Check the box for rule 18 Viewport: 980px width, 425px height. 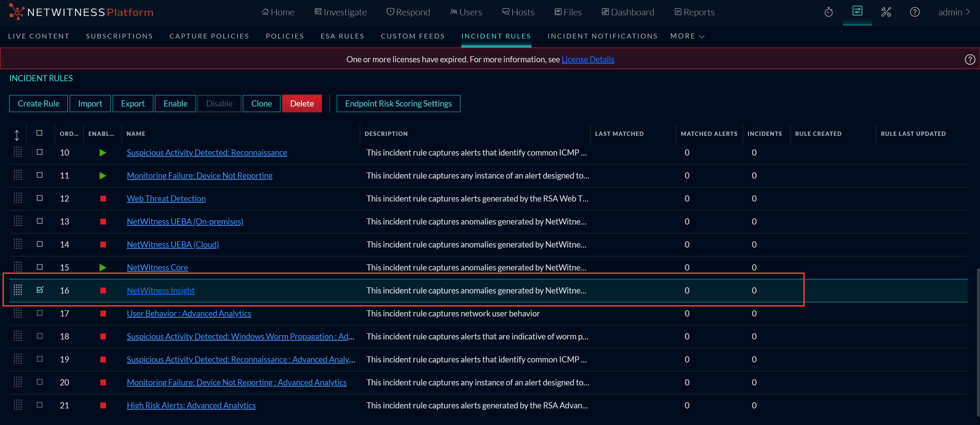click(x=40, y=336)
